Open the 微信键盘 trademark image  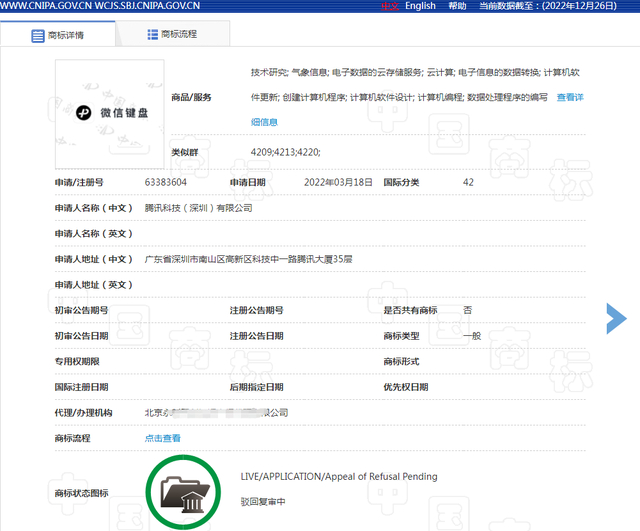[x=110, y=114]
